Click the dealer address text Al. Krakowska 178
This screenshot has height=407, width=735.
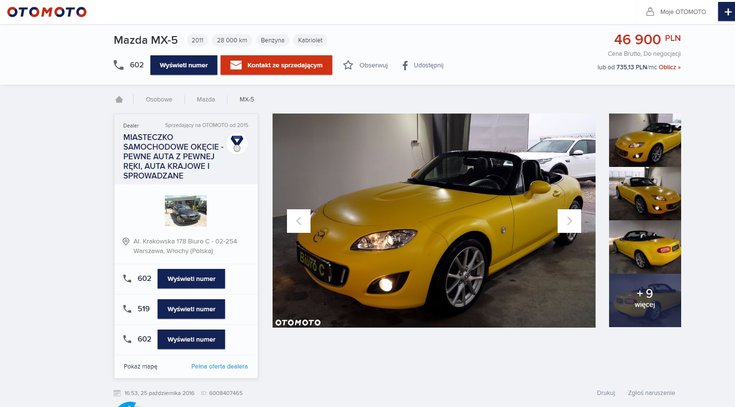pos(185,246)
